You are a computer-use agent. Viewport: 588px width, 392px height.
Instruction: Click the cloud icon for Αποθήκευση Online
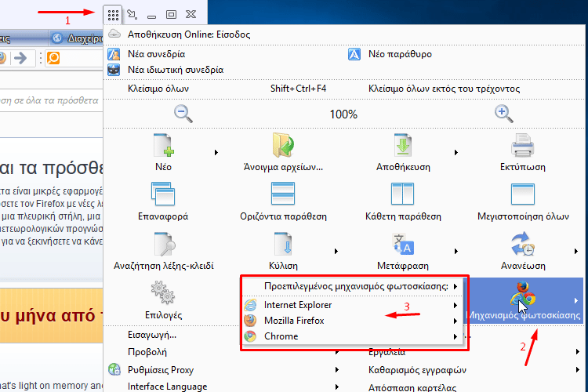click(x=114, y=34)
